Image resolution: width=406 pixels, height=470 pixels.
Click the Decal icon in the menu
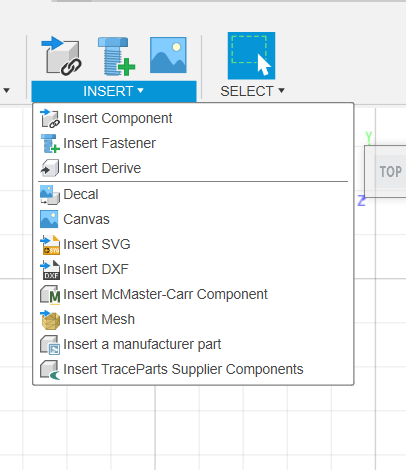tap(49, 195)
